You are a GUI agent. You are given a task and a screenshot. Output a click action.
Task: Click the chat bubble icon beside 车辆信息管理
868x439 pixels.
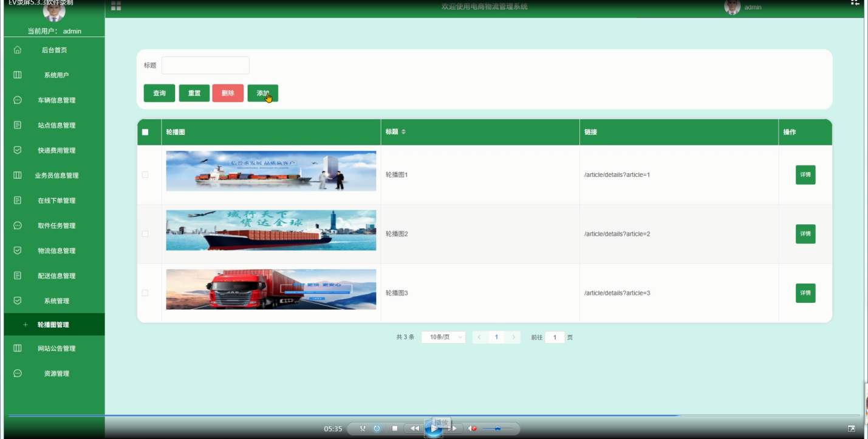18,100
